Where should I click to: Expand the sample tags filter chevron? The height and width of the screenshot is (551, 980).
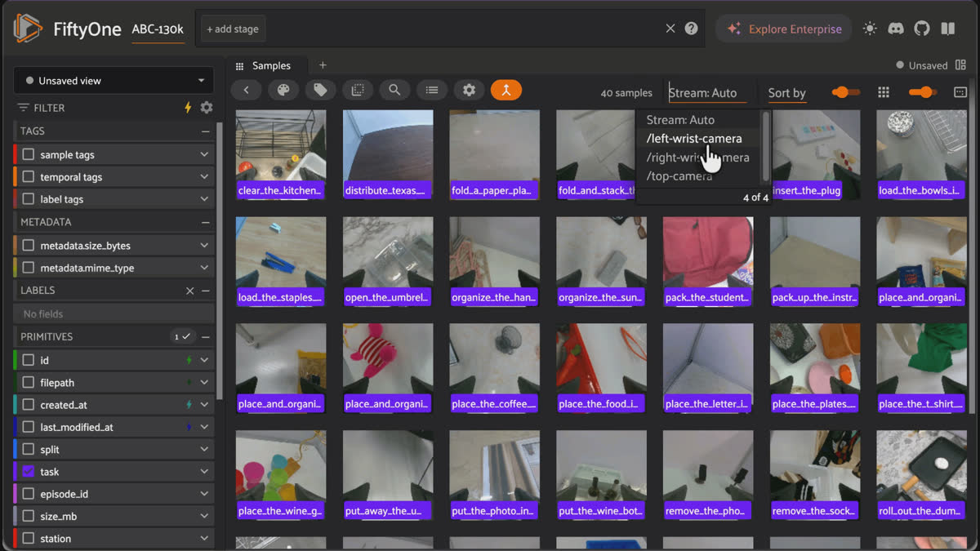pos(204,154)
